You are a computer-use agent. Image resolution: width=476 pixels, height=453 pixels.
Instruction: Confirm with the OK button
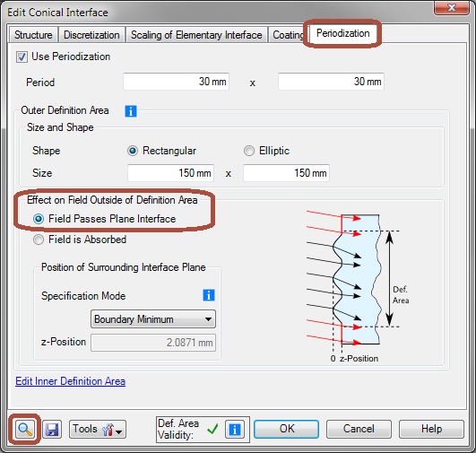click(x=286, y=429)
